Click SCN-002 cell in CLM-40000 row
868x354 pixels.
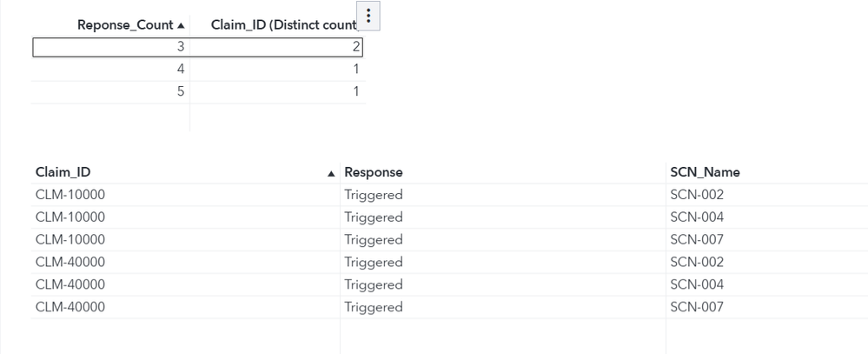(x=697, y=262)
